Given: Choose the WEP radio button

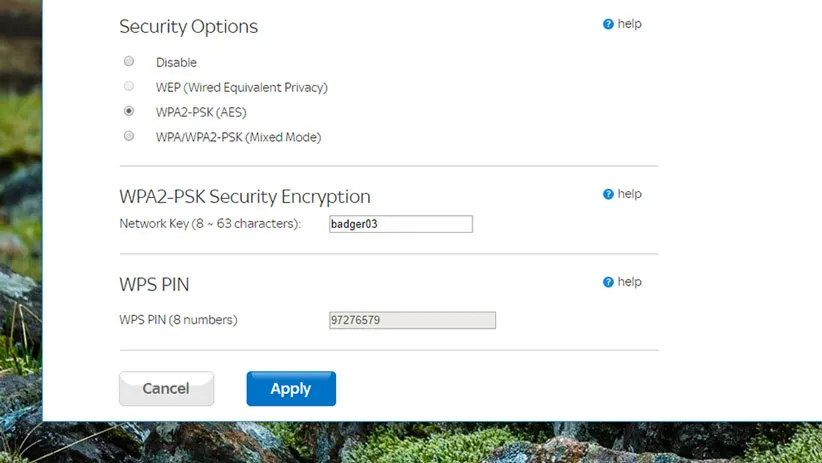Looking at the screenshot, I should click(129, 87).
